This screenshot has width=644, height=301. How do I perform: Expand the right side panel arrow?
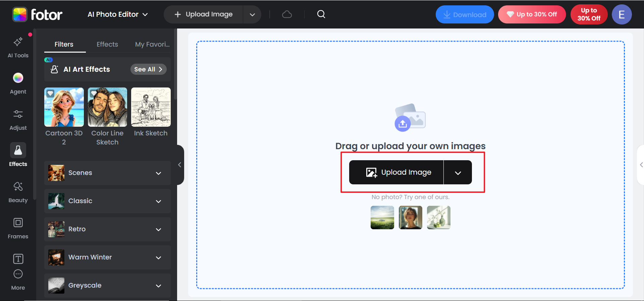click(641, 165)
